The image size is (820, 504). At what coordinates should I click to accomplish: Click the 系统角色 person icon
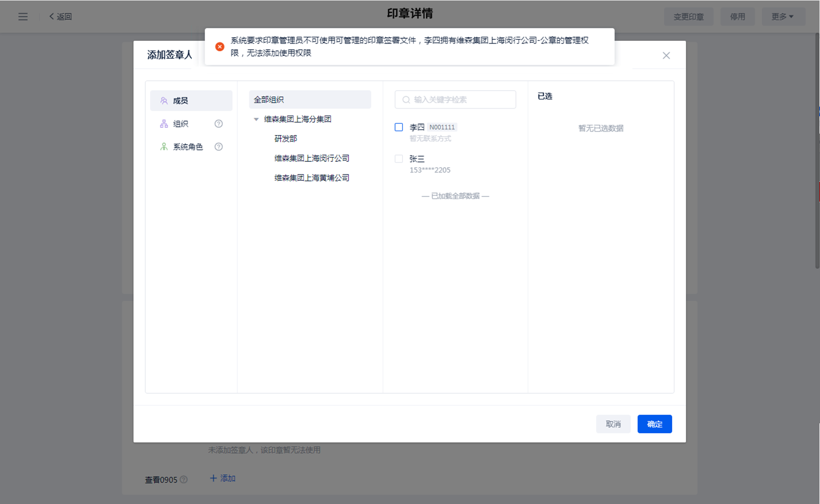pyautogui.click(x=164, y=147)
